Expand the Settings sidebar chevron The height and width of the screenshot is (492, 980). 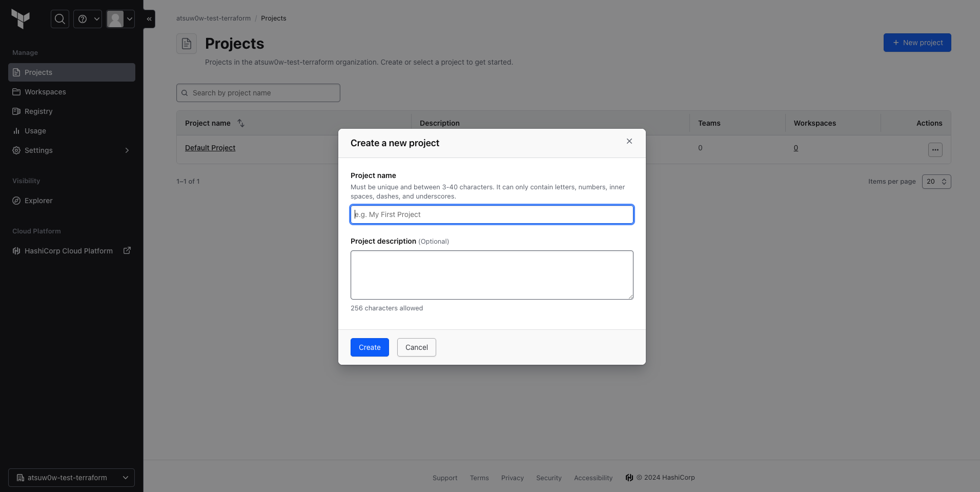(x=127, y=150)
